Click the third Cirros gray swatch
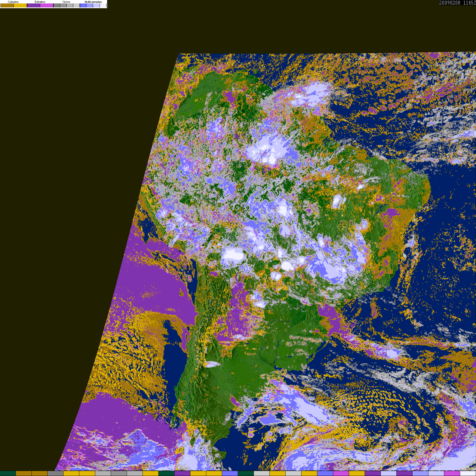 (x=70, y=5)
